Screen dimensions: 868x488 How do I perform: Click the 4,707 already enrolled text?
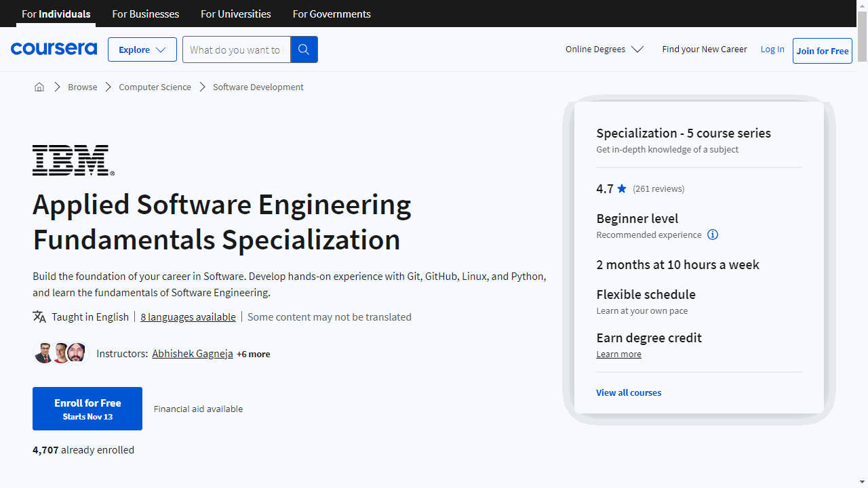[83, 449]
